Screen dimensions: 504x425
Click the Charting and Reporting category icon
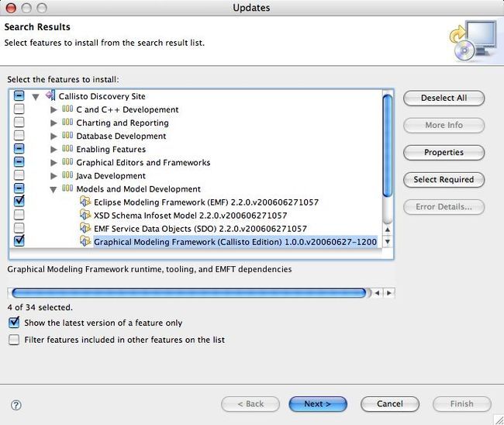click(67, 122)
